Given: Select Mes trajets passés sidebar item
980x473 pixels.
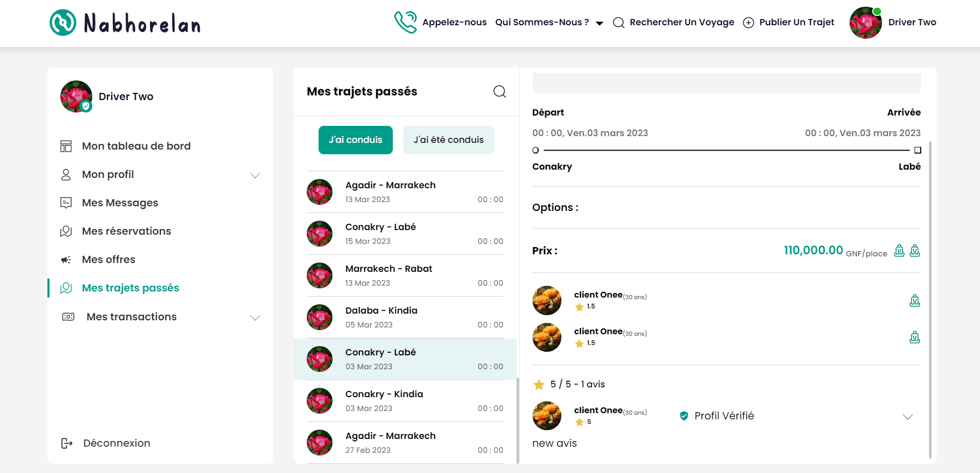Looking at the screenshot, I should [130, 288].
